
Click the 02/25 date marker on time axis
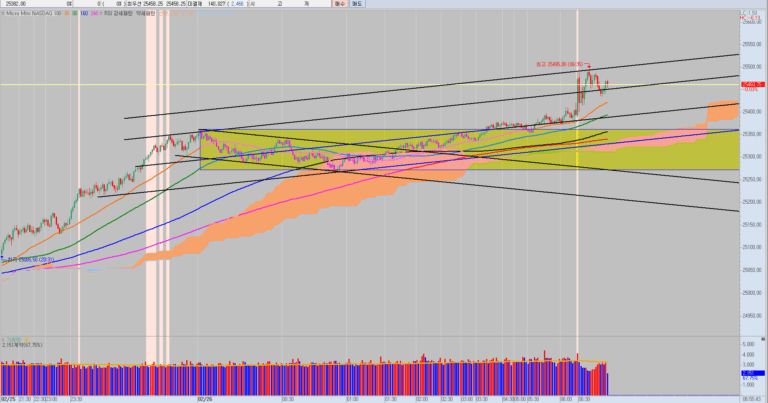[7, 399]
